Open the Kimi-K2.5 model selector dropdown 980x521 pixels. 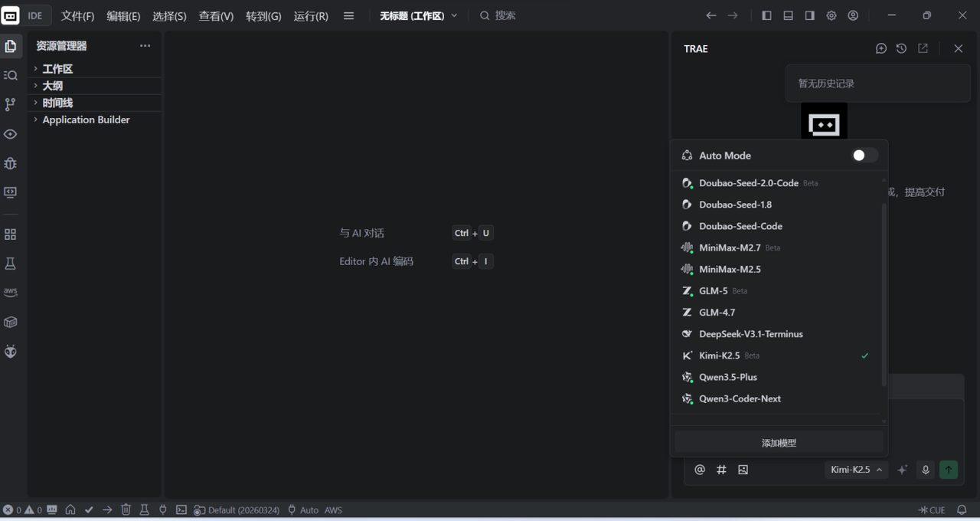856,470
